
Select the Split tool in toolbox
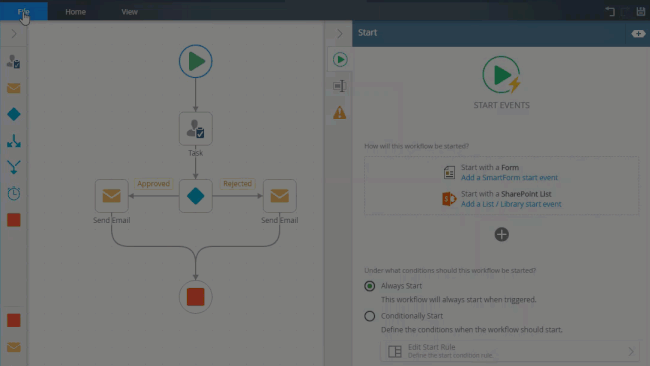pos(14,141)
